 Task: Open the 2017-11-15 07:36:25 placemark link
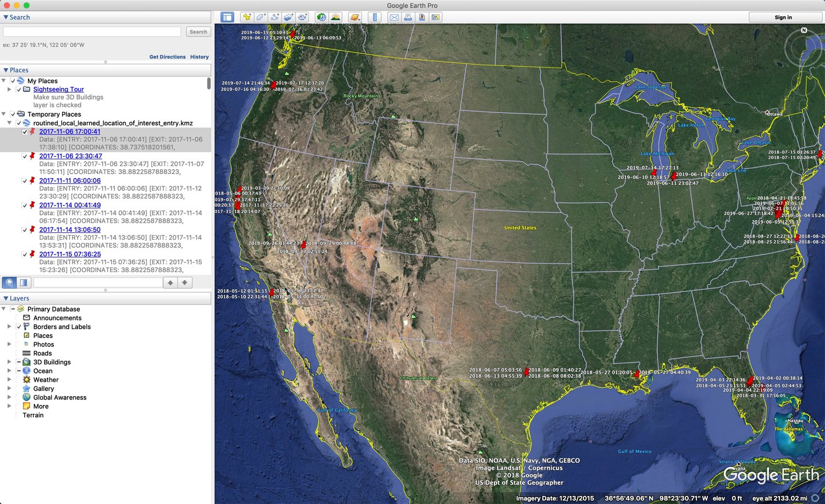point(70,254)
